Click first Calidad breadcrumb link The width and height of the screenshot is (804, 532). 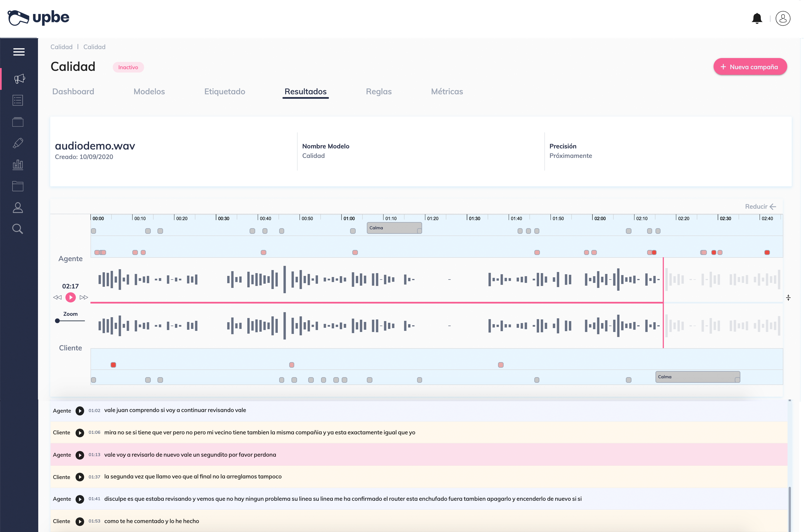pyautogui.click(x=61, y=47)
